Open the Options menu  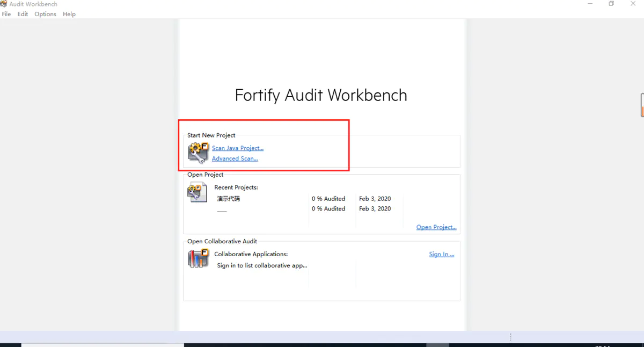coord(45,14)
